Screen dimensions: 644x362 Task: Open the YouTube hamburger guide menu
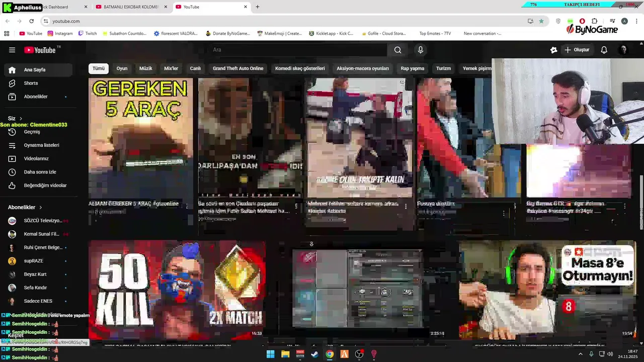tap(12, 50)
